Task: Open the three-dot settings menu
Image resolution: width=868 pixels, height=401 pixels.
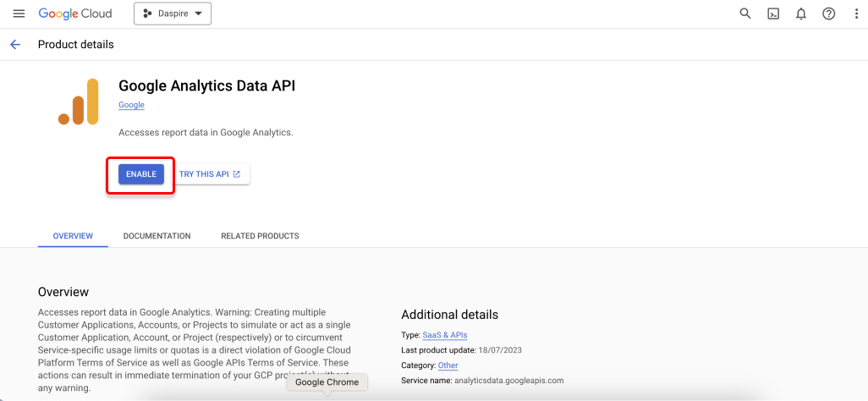Action: [856, 14]
